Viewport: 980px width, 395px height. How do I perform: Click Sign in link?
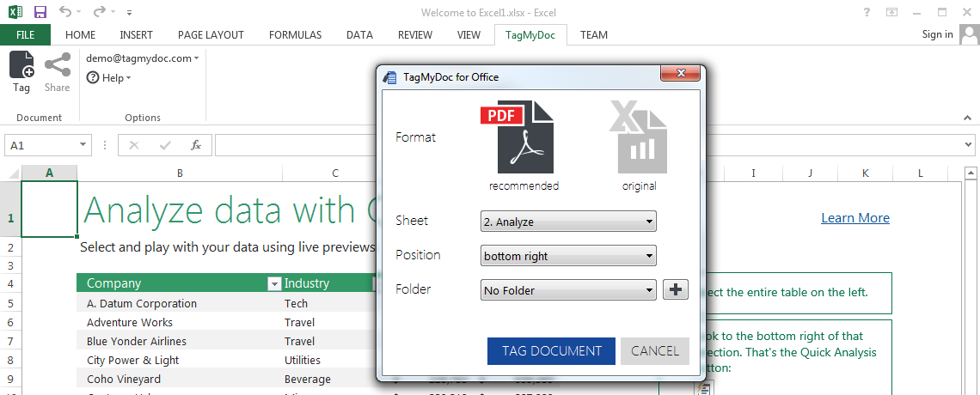[938, 35]
